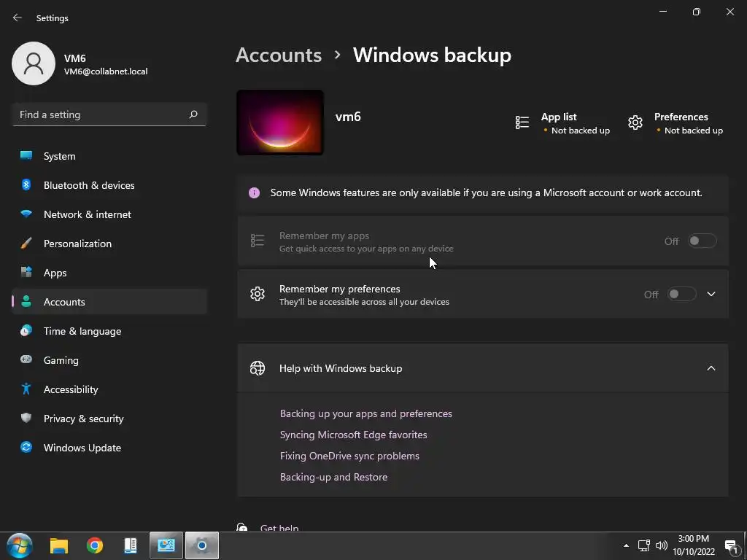
Task: Click the App list icon in header
Action: coord(522,122)
